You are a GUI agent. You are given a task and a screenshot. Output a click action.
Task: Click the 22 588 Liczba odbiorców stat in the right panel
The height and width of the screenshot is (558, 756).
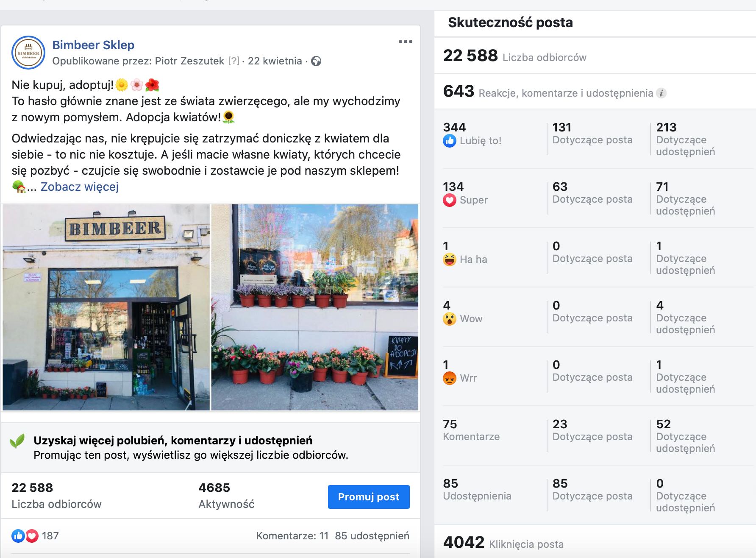[x=514, y=56]
